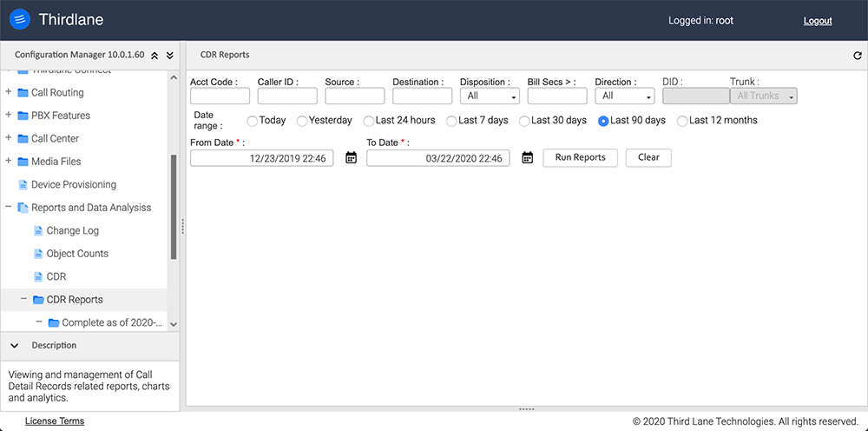
Task: Click the Thirdlane logo icon
Action: click(x=19, y=19)
